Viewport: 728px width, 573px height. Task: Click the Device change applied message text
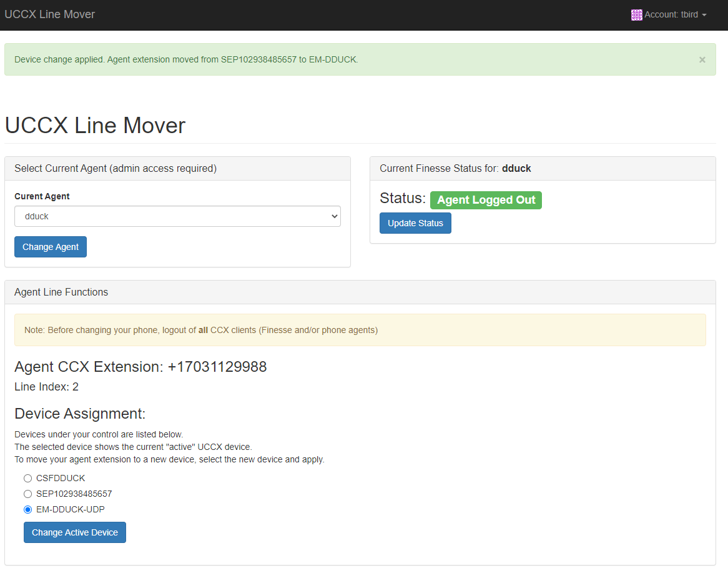point(186,59)
